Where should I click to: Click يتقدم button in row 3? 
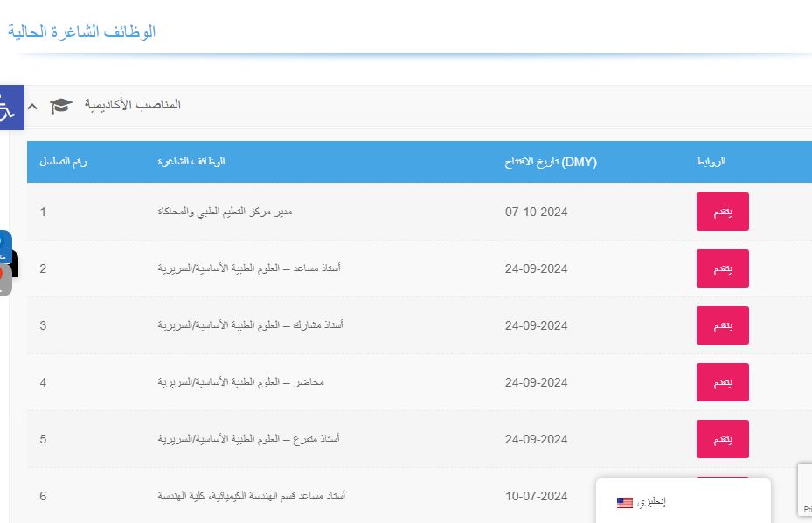(722, 325)
